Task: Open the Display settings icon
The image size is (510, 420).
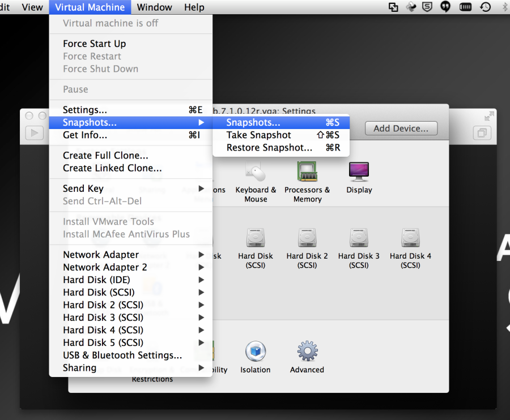Action: [x=359, y=172]
